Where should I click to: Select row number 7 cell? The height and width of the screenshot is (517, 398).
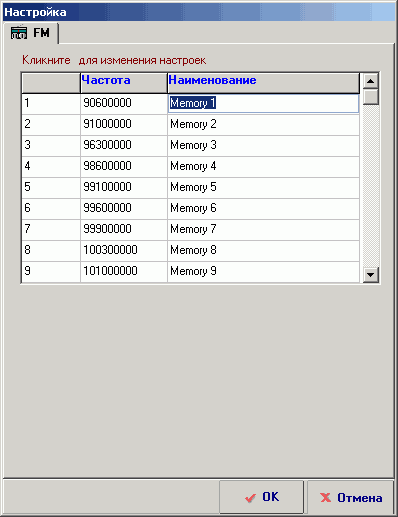coord(51,230)
